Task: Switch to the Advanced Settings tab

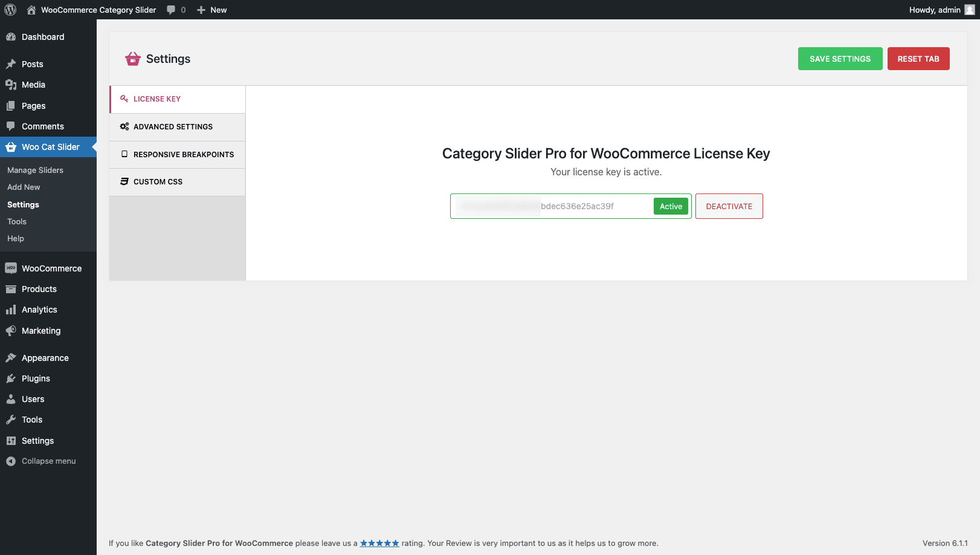Action: (x=173, y=127)
